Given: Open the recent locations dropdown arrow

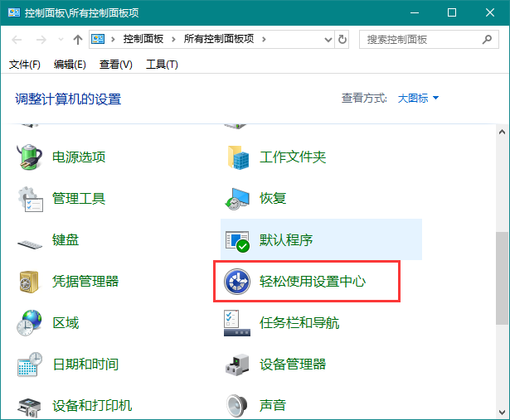Looking at the screenshot, I should pos(61,40).
